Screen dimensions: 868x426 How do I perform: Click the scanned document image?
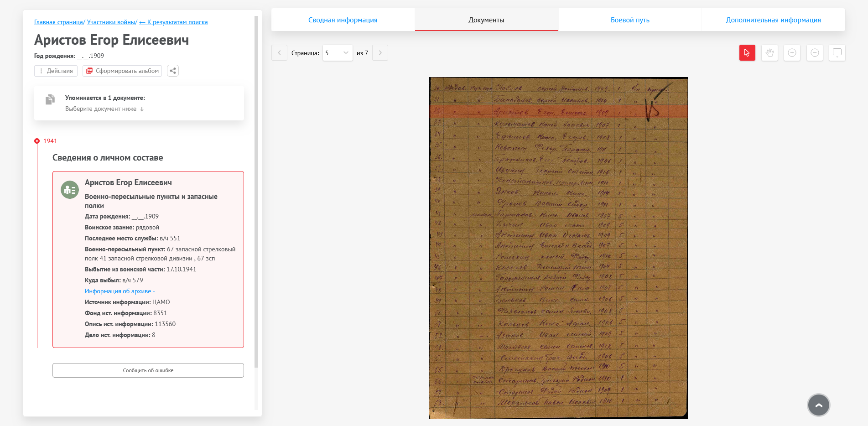pos(558,248)
